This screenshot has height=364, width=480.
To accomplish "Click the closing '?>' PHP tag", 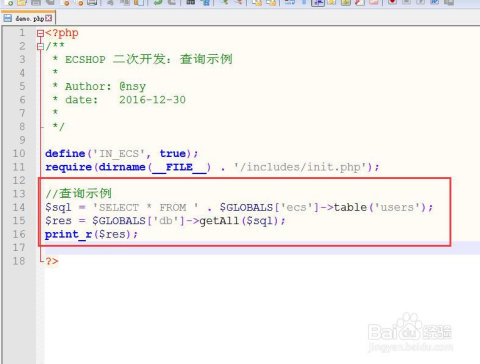I will [x=52, y=261].
